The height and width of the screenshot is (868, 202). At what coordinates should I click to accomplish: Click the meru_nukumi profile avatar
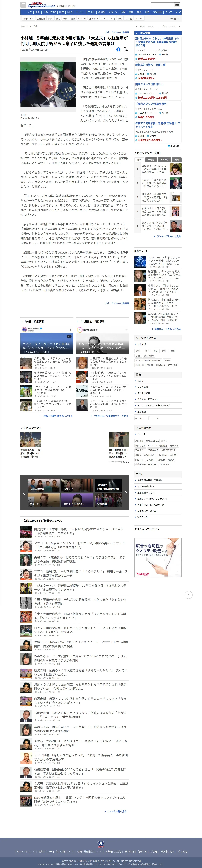[24, 330]
